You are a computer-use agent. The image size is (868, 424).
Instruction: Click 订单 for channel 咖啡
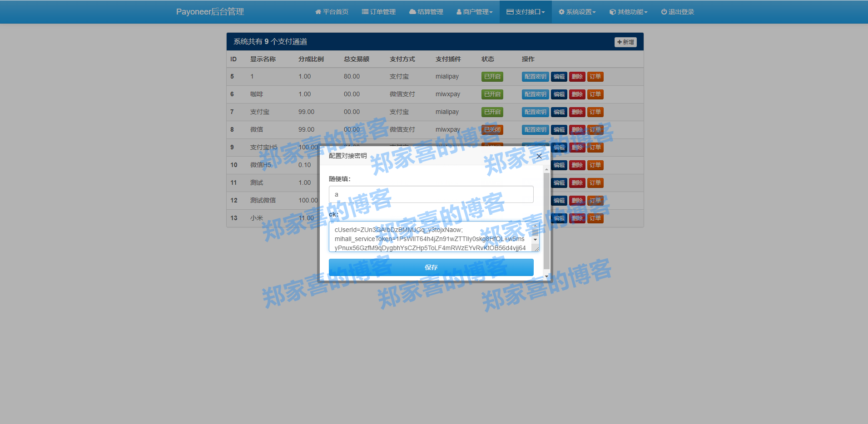595,94
